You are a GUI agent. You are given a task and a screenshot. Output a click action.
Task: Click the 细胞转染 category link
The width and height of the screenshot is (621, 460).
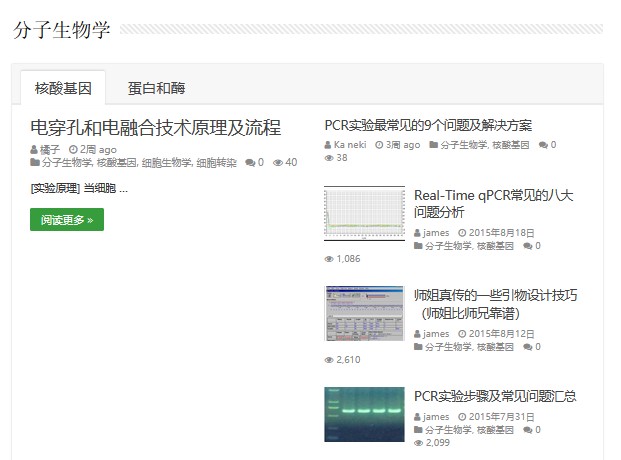click(x=217, y=162)
